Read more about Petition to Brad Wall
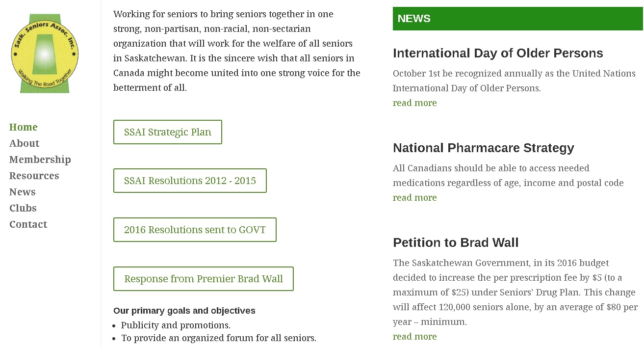Viewport: 644px width, 347px height. pyautogui.click(x=414, y=337)
